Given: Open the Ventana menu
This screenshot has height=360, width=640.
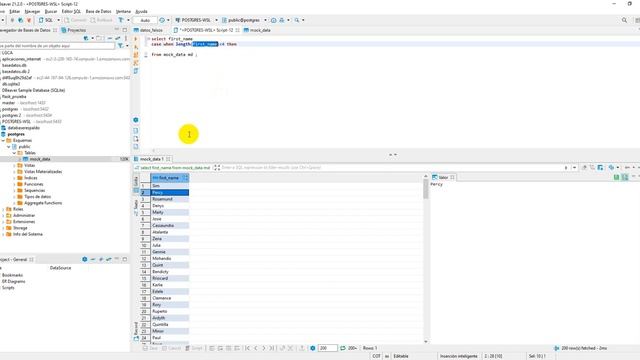Looking at the screenshot, I should [x=123, y=11].
